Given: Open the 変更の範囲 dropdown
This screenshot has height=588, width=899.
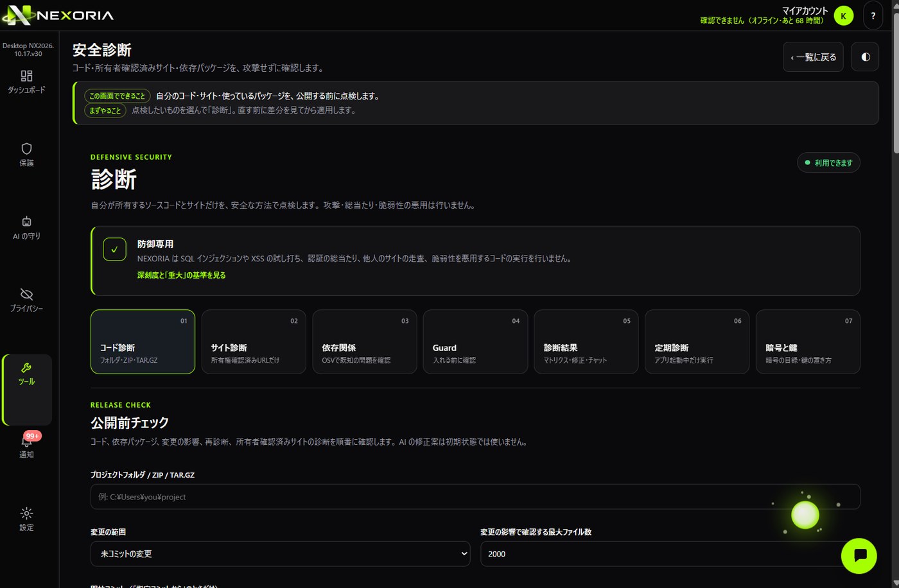Looking at the screenshot, I should tap(280, 554).
